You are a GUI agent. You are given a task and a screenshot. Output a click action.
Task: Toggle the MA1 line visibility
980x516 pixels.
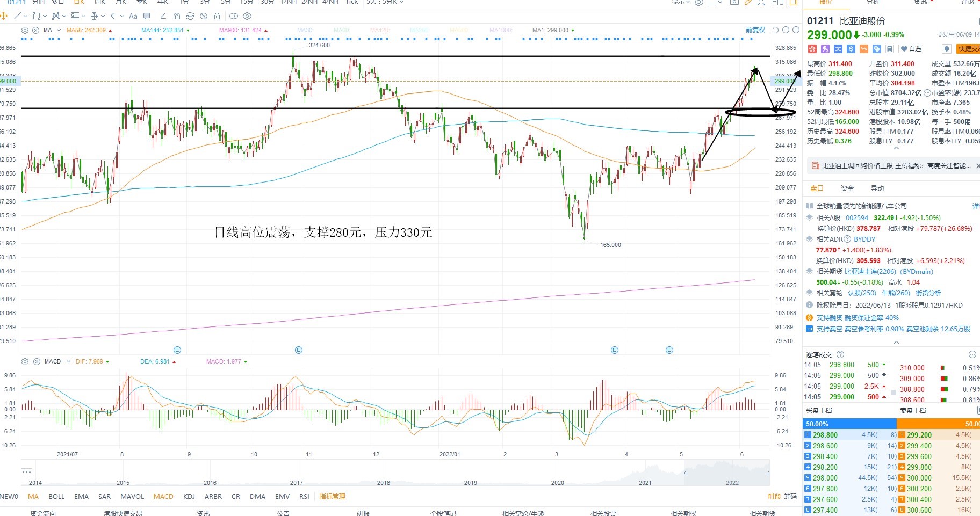pos(553,30)
